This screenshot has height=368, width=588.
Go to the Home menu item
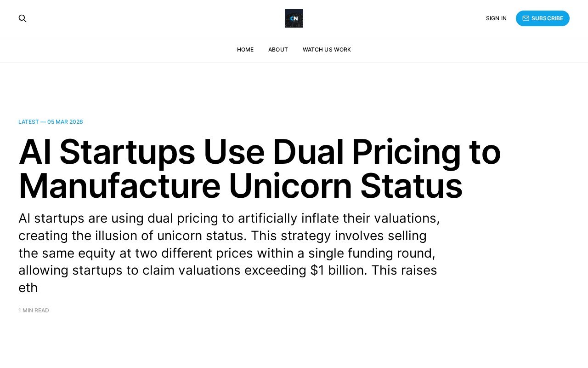pyautogui.click(x=245, y=50)
